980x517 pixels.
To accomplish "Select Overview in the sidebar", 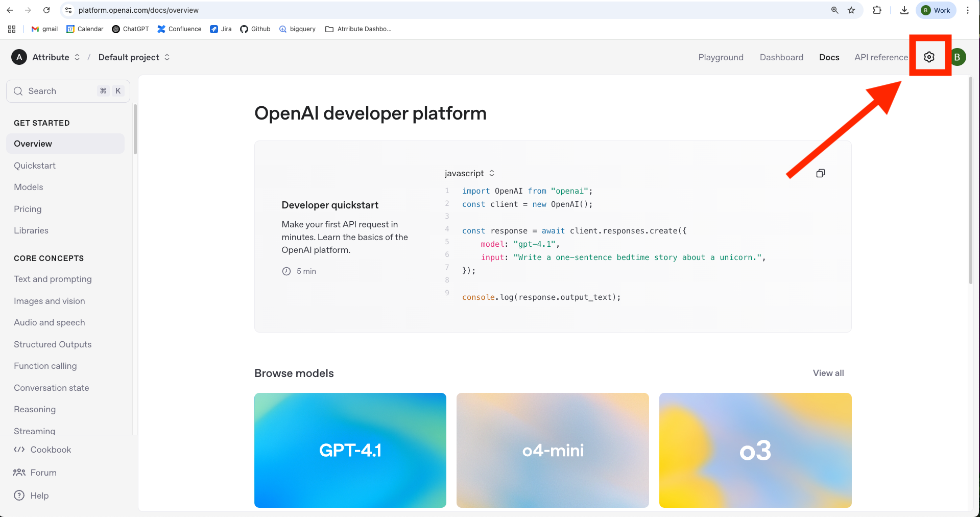I will 65,144.
